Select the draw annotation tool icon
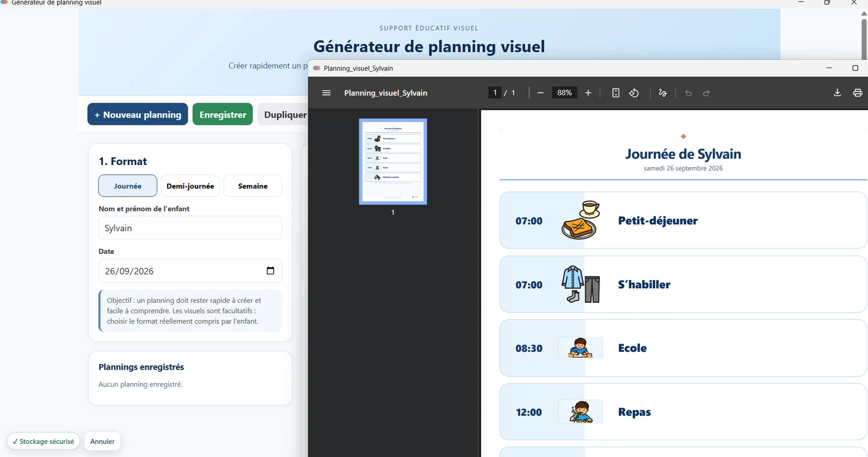Screen dimensions: 868x457 pyautogui.click(x=662, y=93)
